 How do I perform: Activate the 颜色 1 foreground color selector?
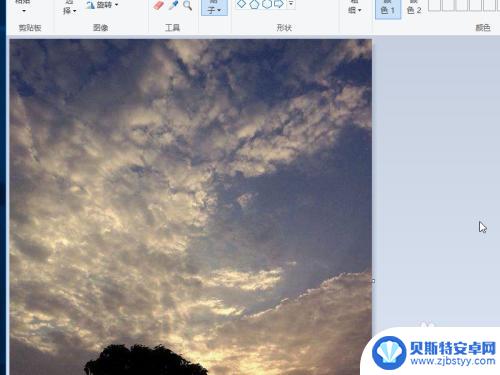click(388, 9)
